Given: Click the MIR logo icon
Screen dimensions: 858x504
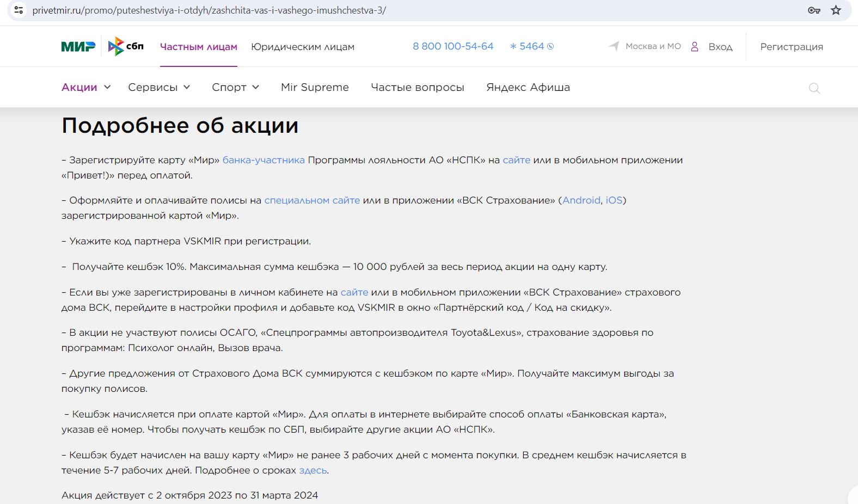Looking at the screenshot, I should pyautogui.click(x=78, y=47).
